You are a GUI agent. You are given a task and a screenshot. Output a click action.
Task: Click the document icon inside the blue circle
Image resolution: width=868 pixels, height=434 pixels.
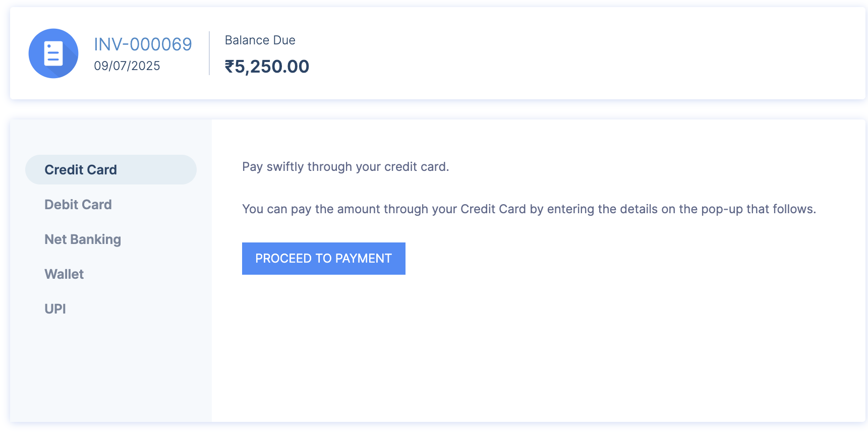click(53, 53)
